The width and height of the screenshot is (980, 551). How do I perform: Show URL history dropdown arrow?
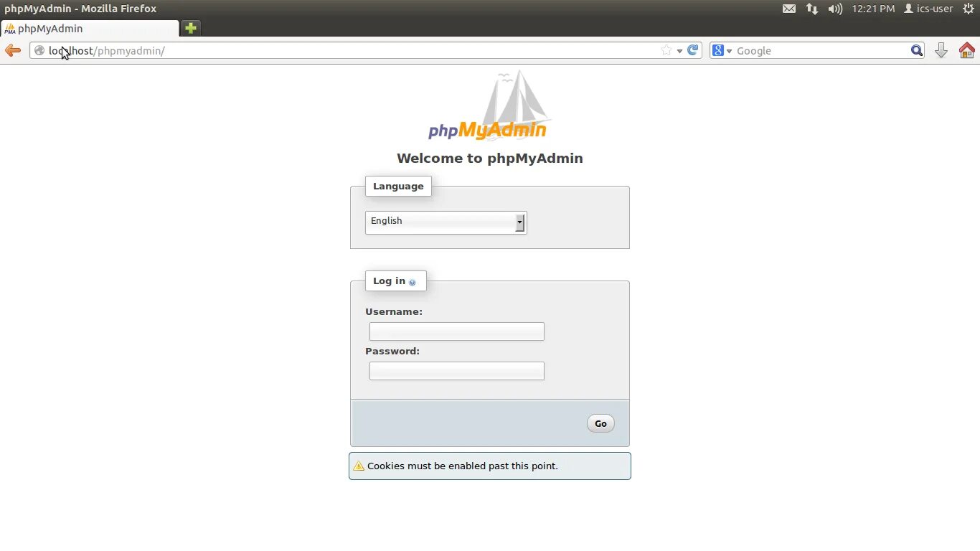tap(679, 51)
